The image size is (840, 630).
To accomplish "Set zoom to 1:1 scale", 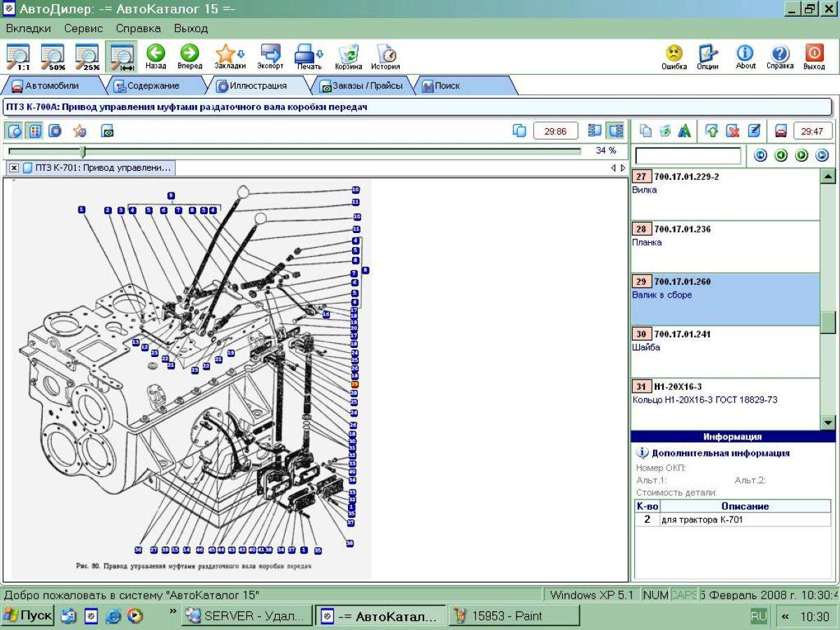I will [x=19, y=57].
